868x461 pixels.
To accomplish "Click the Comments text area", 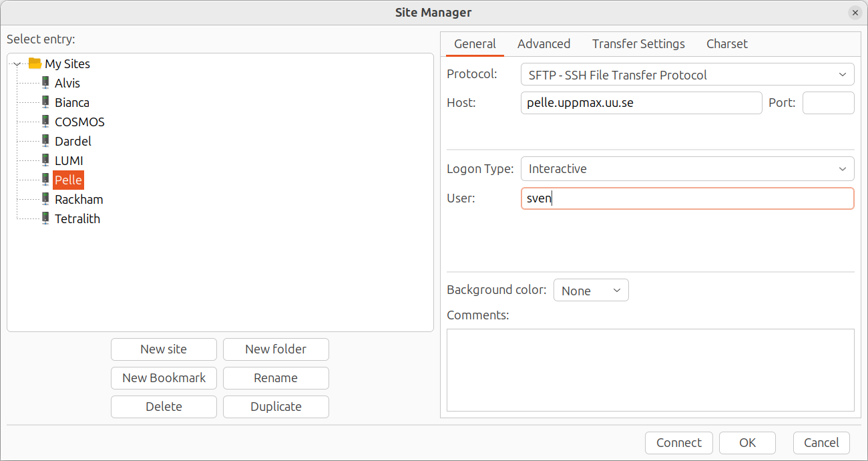I will tap(651, 369).
